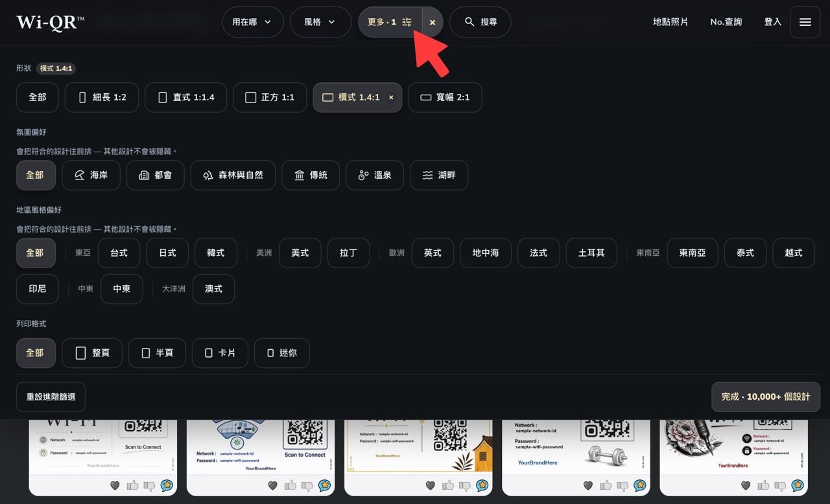Viewport: 830px width, 504px height.
Task: Open the floral tattoo design thumbnail
Action: coord(733,446)
